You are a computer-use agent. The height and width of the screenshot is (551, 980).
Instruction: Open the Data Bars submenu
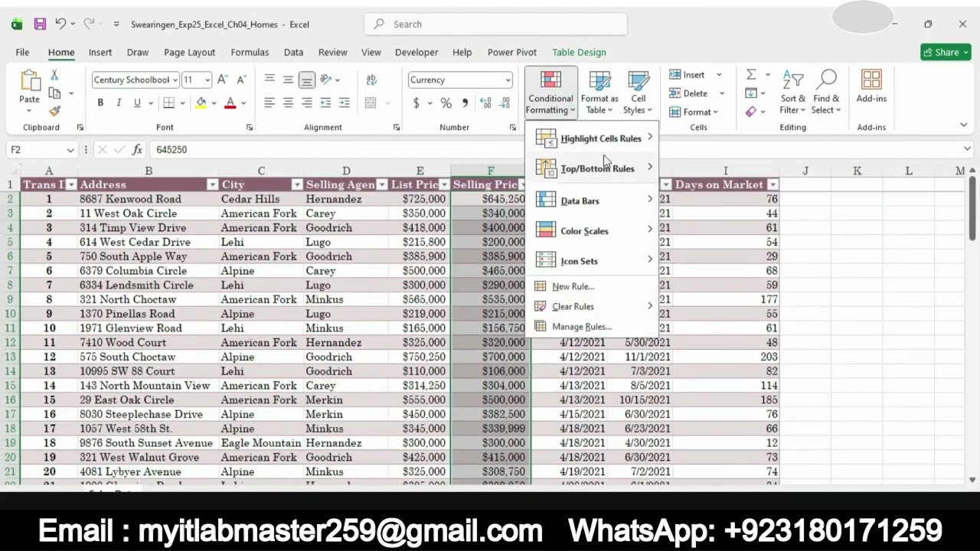594,201
